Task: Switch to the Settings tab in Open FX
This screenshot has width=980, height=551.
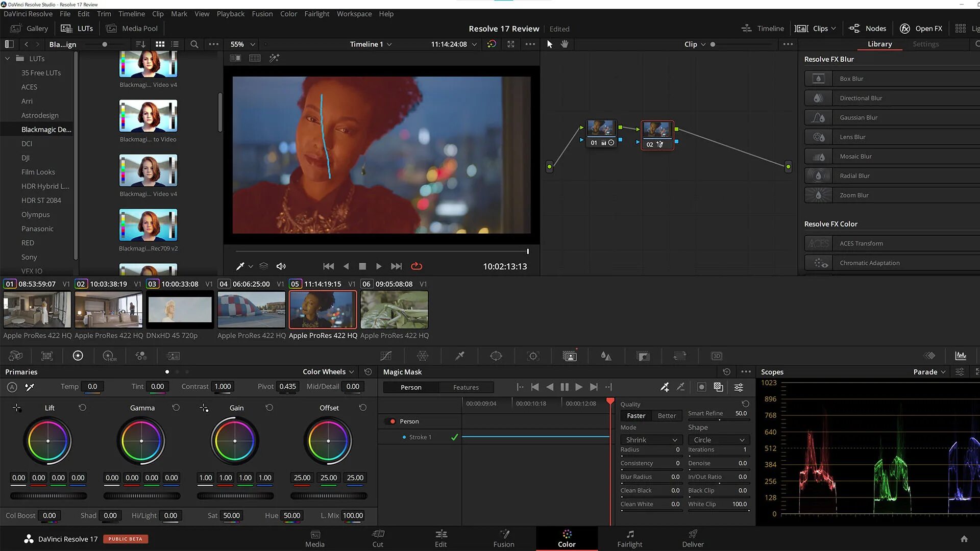Action: (x=925, y=44)
